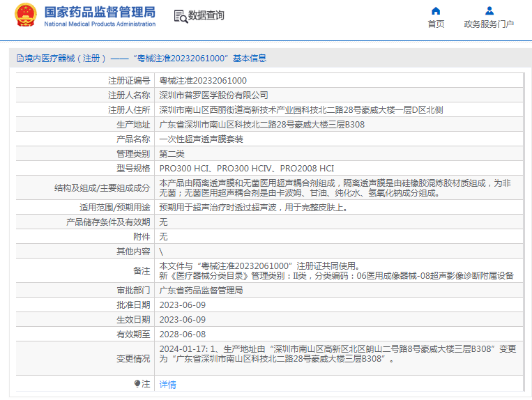This screenshot has height=400, width=532.
Task: Click the 注册证编号 label
Action: click(129, 81)
